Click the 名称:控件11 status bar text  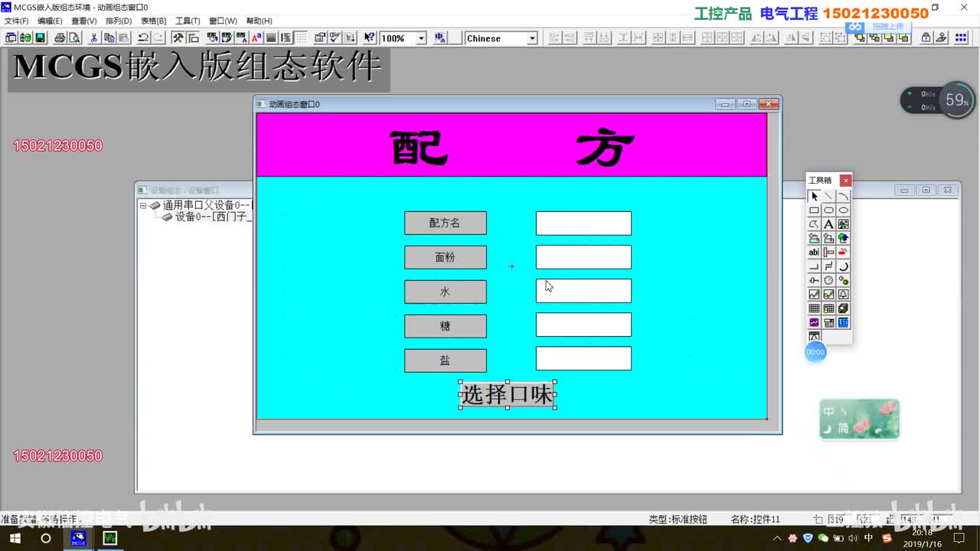coord(755,519)
